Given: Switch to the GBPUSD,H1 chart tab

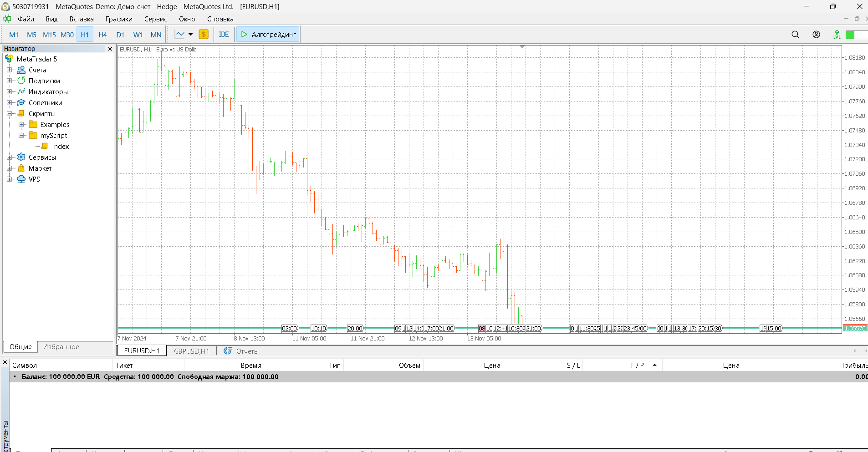Looking at the screenshot, I should point(191,351).
